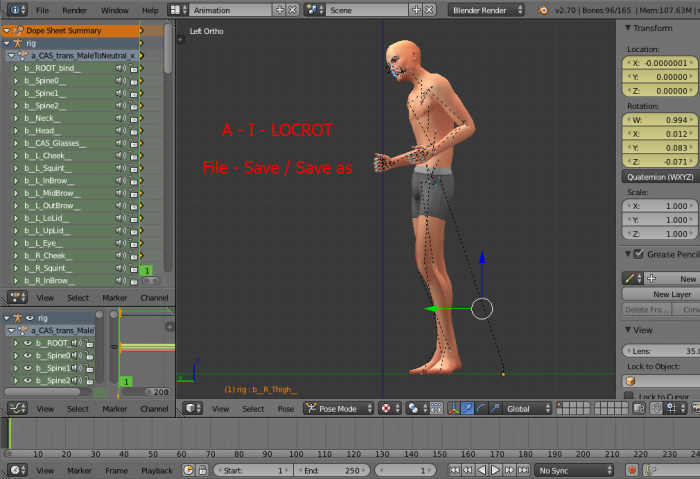Click the Lens value slider
The image size is (700, 479).
coord(660,350)
